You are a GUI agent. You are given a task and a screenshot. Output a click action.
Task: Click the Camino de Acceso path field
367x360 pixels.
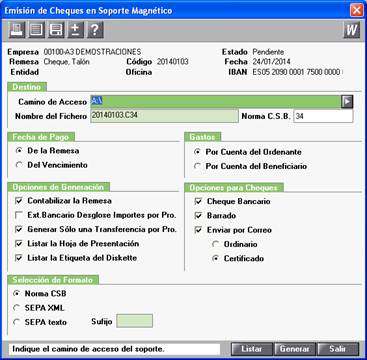[216, 102]
